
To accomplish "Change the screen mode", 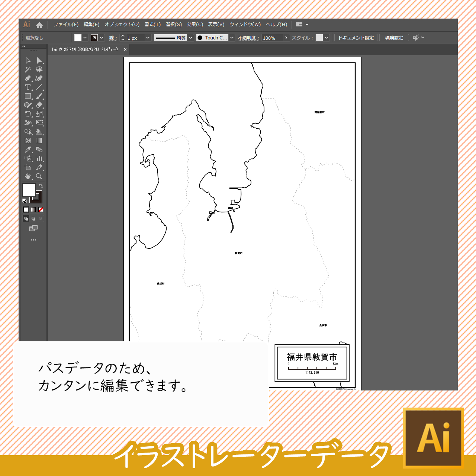I will (x=33, y=228).
